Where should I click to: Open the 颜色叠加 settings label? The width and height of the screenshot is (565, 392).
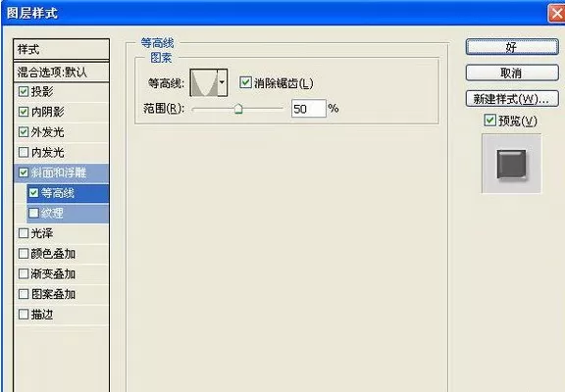[53, 254]
